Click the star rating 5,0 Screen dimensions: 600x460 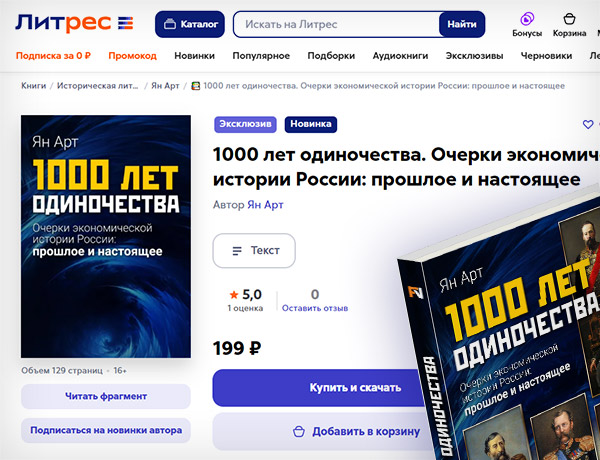pyautogui.click(x=245, y=295)
